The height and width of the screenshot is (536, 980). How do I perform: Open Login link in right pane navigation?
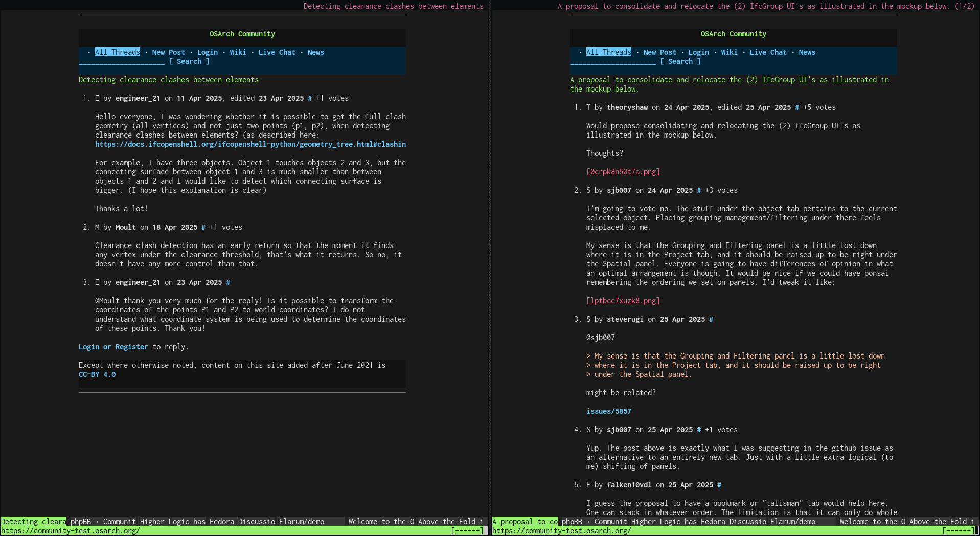(x=699, y=52)
